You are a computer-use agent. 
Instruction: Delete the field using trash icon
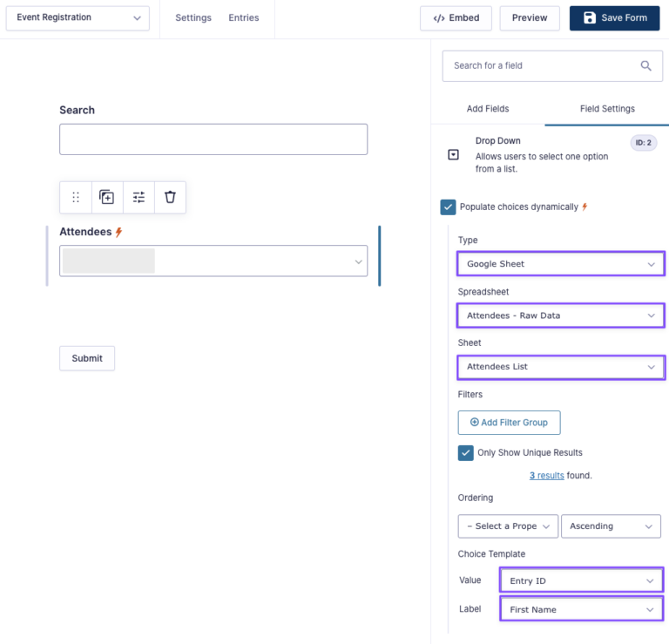click(170, 197)
